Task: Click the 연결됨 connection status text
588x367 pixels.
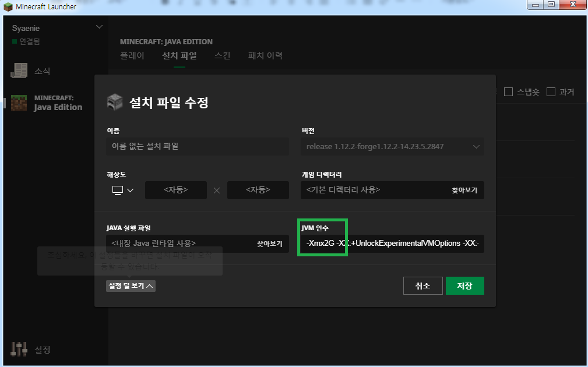Action: tap(30, 41)
